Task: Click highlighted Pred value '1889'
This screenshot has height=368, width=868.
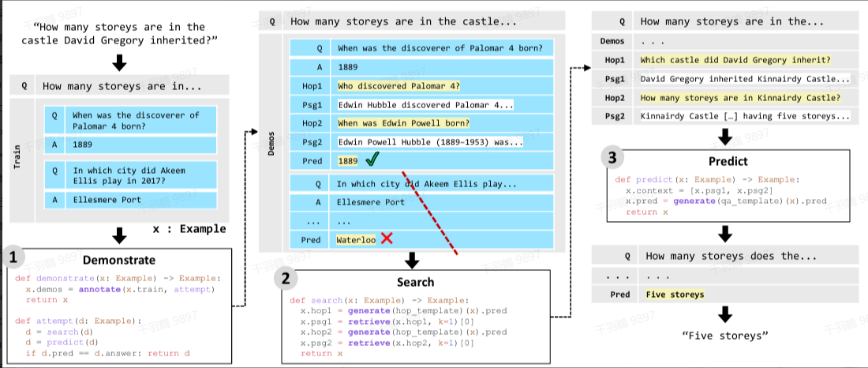Action: (348, 161)
